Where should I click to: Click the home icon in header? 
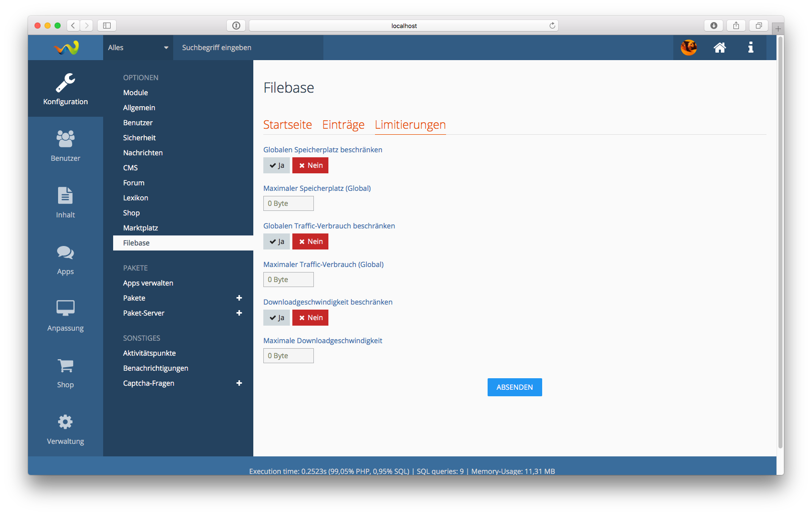pos(719,48)
